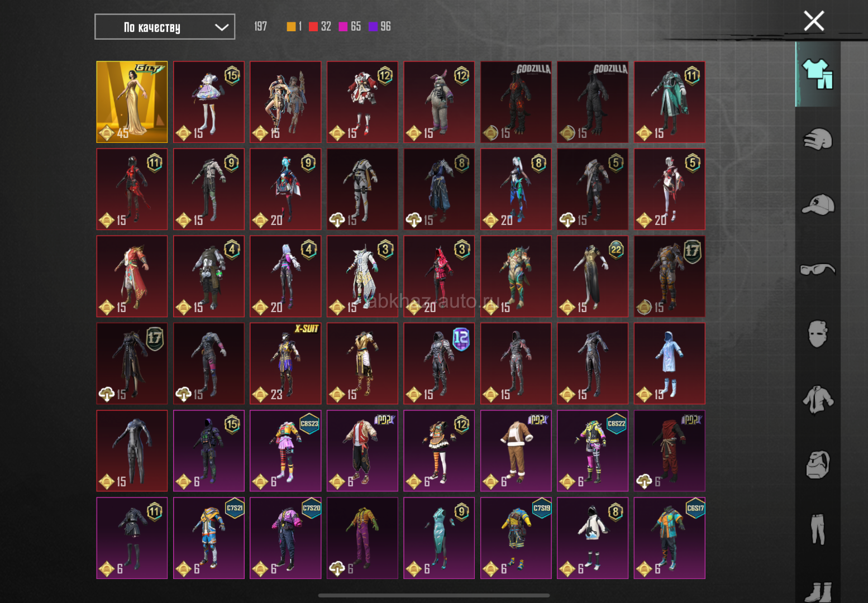Click the dropdown chevron arrow
868x603 pixels.
pos(222,27)
